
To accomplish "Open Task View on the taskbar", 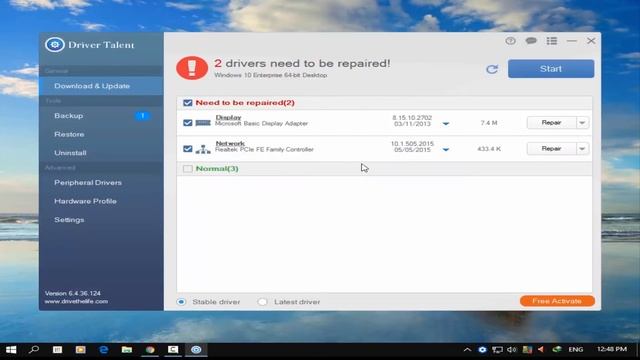I will 57,350.
